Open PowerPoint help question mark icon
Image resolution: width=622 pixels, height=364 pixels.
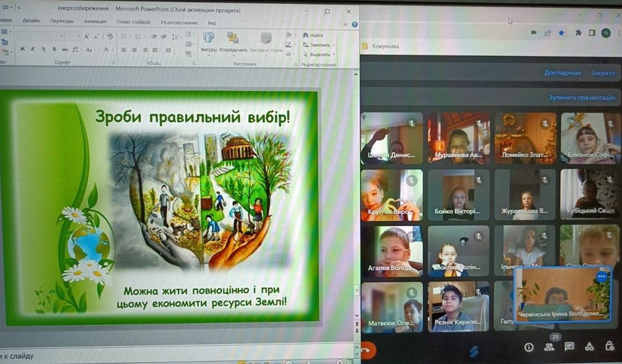[x=355, y=24]
